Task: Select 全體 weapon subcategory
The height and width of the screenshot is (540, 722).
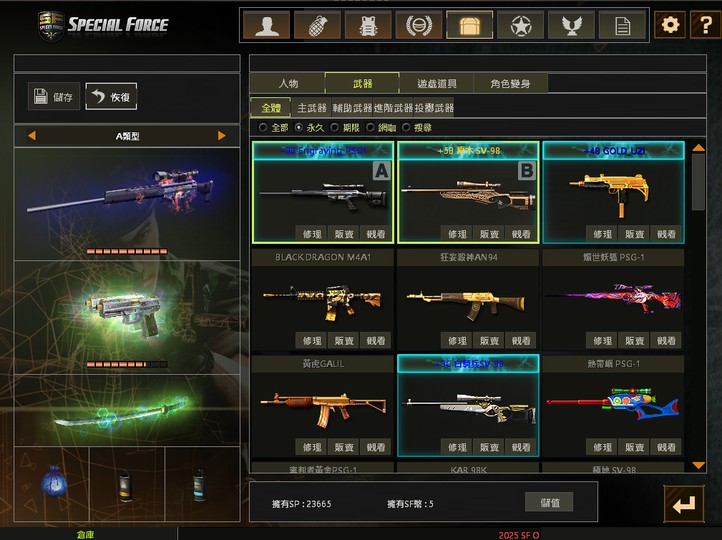Action: click(271, 108)
